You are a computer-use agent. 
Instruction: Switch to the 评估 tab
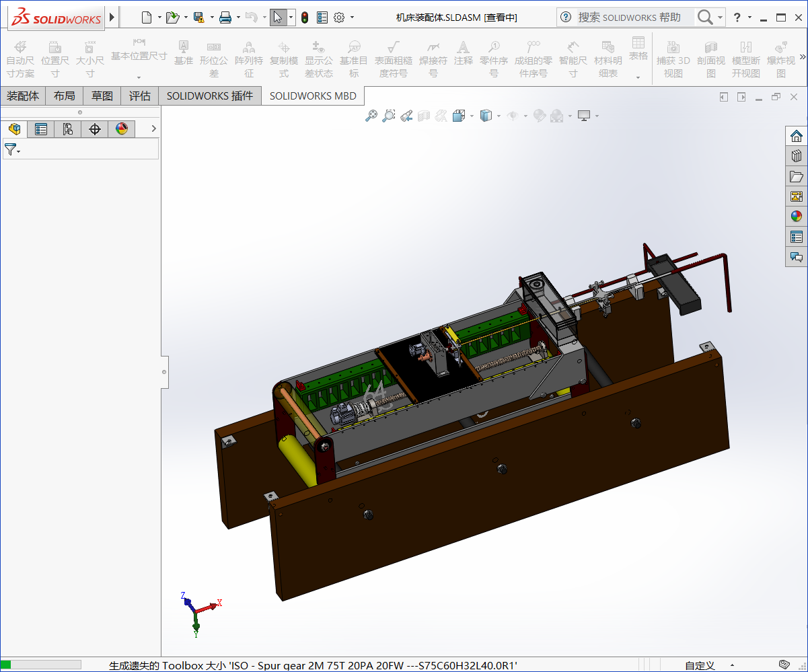pyautogui.click(x=140, y=96)
